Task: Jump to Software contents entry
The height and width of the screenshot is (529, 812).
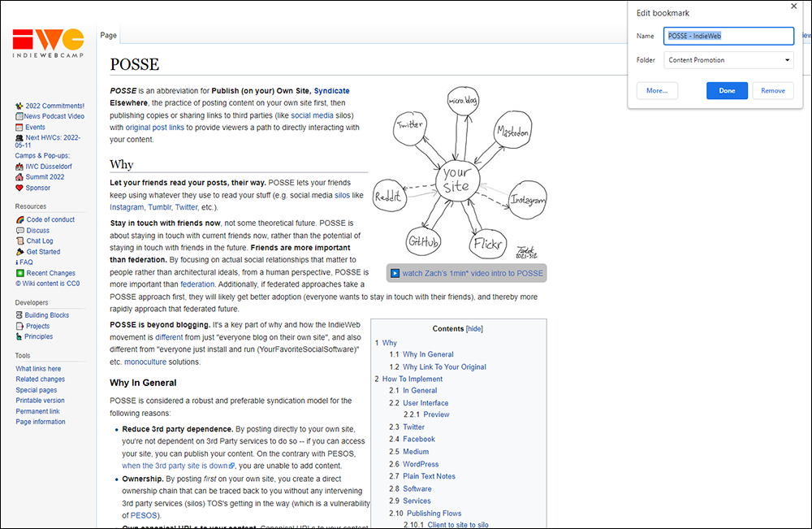Action: 417,488
